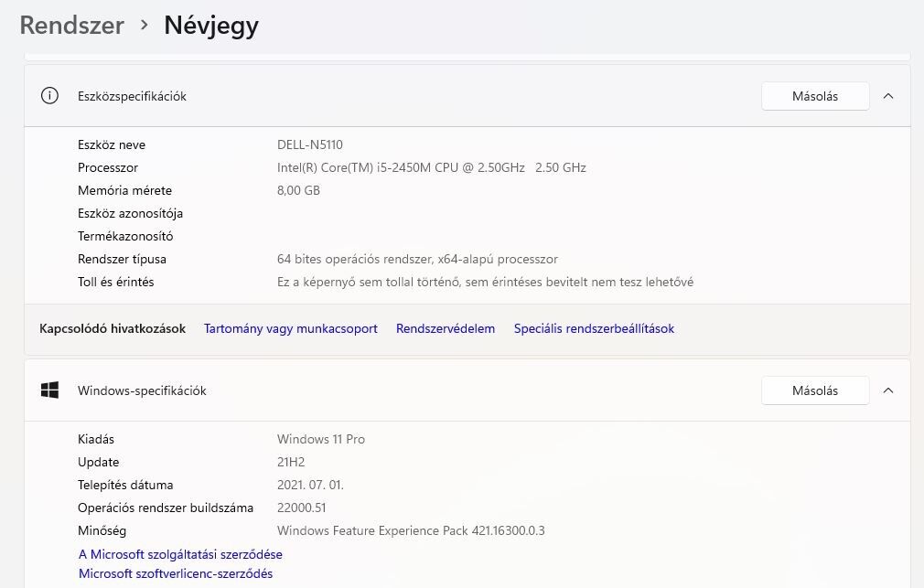Click the Windows-specifikációk header title
The width and height of the screenshot is (924, 588).
[x=142, y=390]
